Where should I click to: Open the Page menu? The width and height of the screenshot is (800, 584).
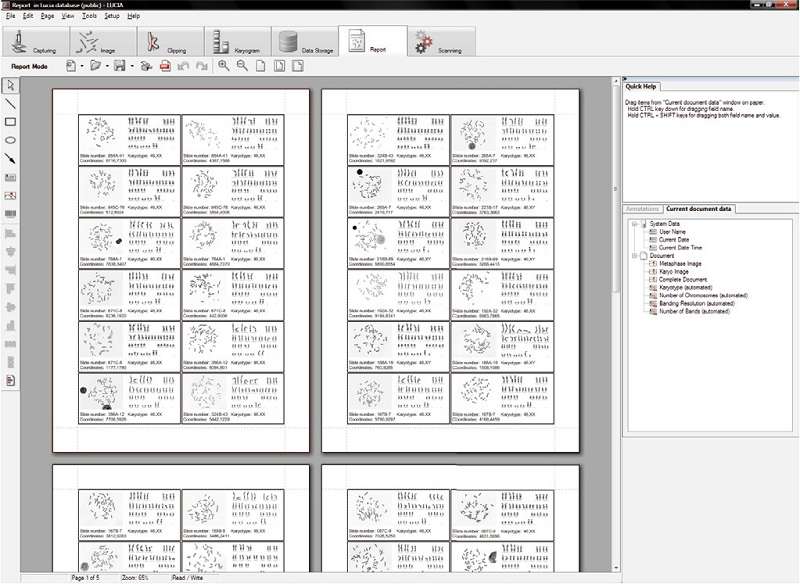(x=47, y=16)
